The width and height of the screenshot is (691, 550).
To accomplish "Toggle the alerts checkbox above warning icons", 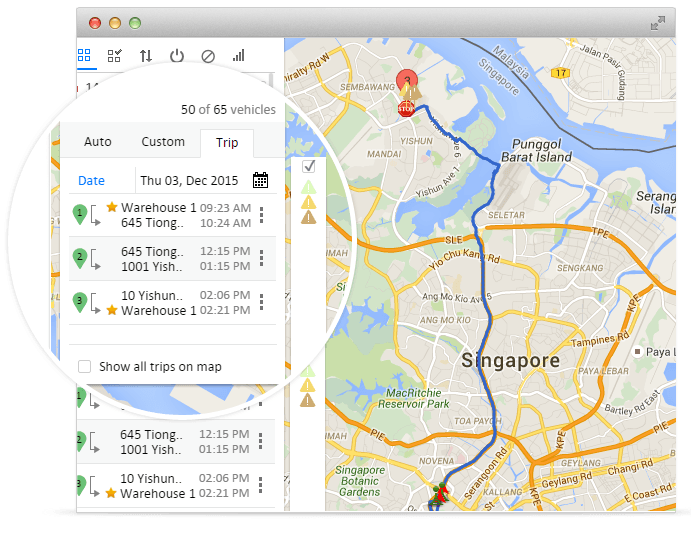I will pos(309,166).
